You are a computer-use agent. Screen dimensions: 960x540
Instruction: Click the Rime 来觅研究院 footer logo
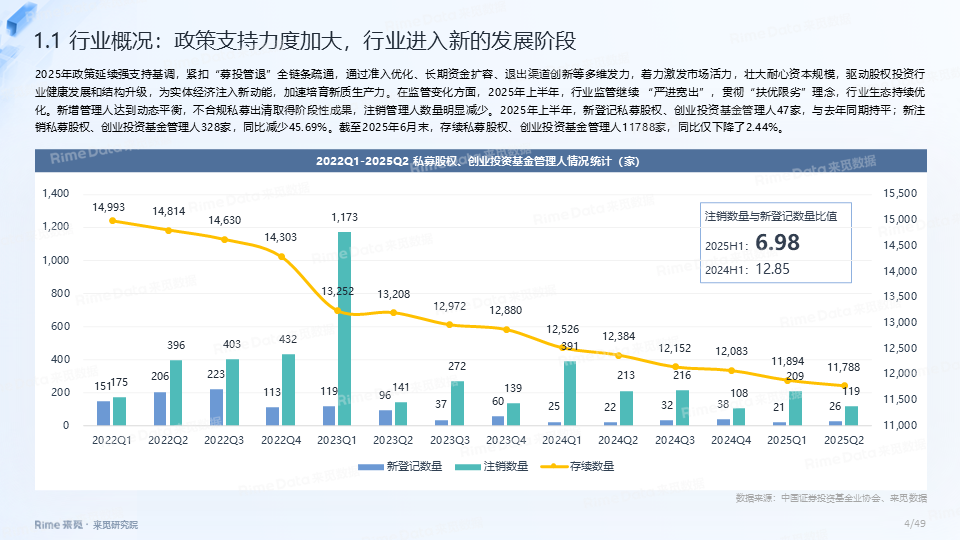(86, 525)
